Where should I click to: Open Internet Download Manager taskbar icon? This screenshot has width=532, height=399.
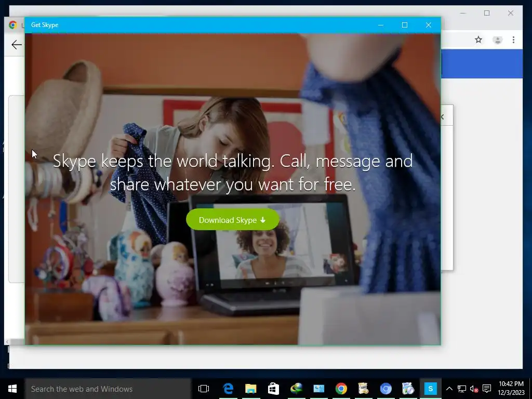(x=296, y=389)
